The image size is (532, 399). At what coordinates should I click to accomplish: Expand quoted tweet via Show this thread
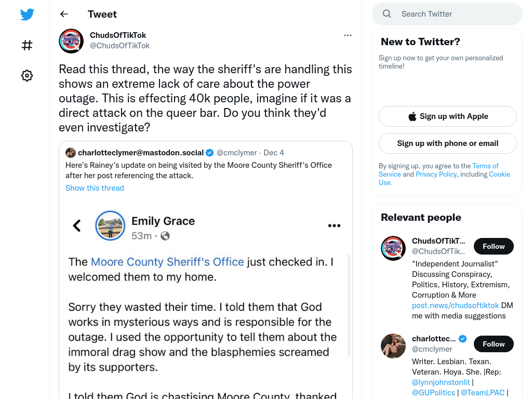[x=95, y=188]
